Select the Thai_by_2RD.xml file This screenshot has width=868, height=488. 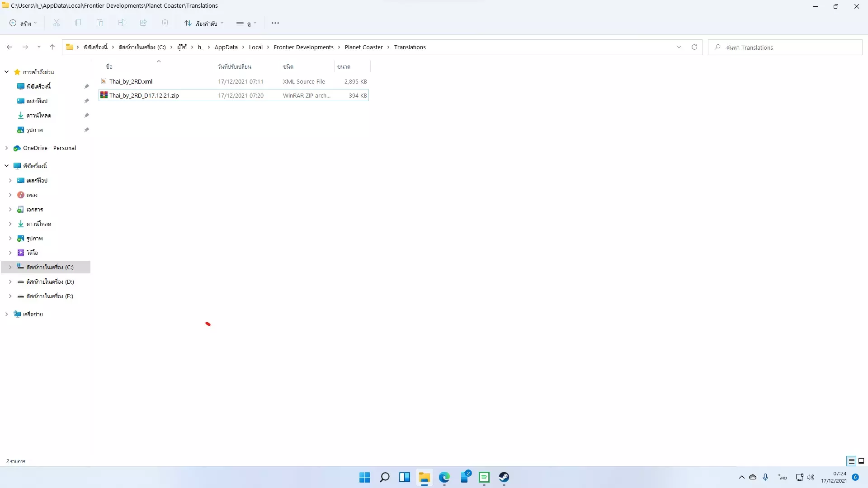click(x=131, y=82)
